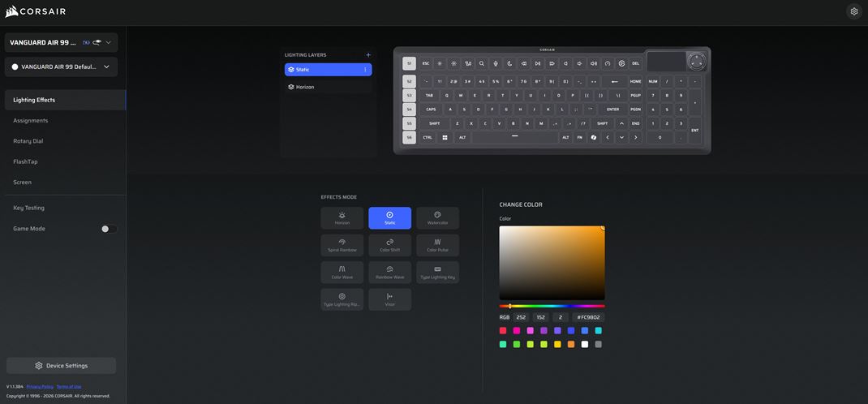
Task: Click the rotary dial on keyboard image
Action: click(696, 62)
